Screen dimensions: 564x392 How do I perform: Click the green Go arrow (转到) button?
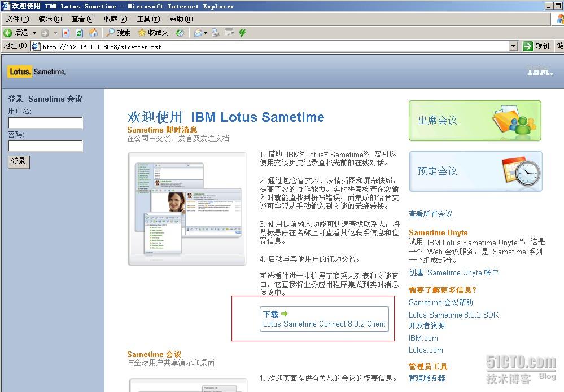point(536,46)
